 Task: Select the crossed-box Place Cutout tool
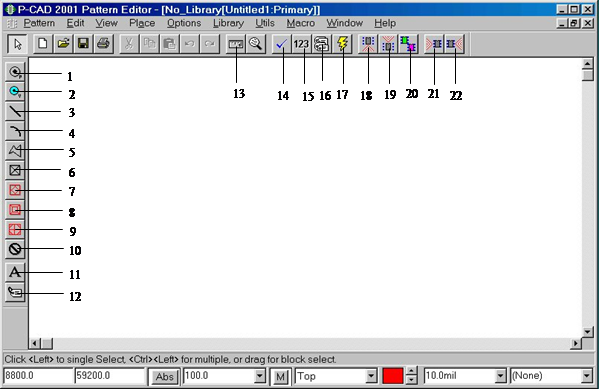click(15, 170)
